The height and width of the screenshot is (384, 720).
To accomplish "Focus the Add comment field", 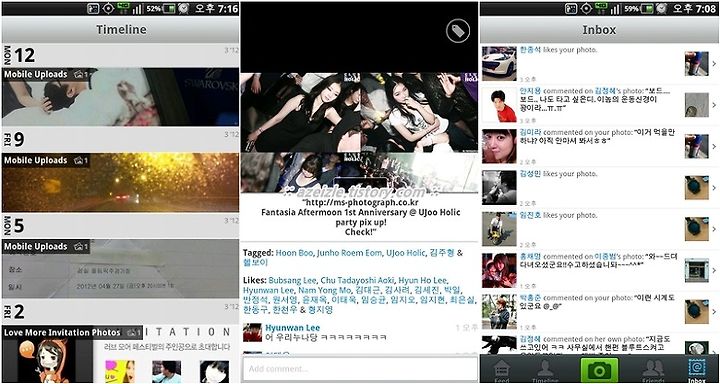I will pos(360,369).
